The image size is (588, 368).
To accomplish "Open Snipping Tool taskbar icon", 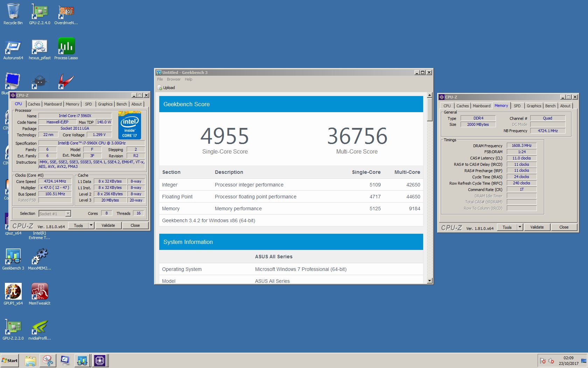I will [x=48, y=361].
